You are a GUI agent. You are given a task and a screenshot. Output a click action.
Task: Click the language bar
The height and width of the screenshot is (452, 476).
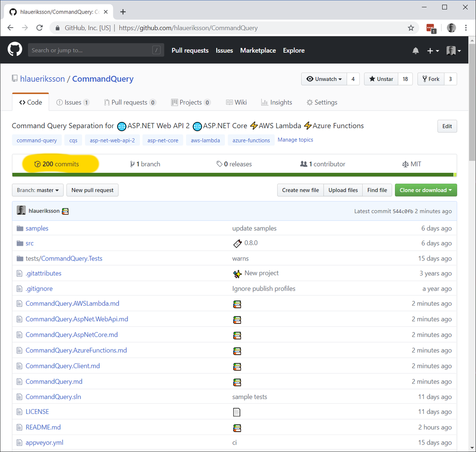pos(234,175)
